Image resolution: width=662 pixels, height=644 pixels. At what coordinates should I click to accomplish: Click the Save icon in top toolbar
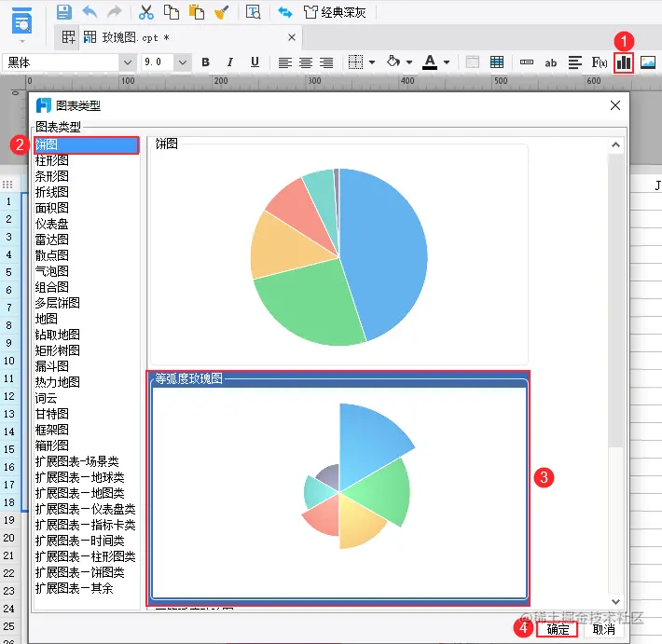[63, 12]
